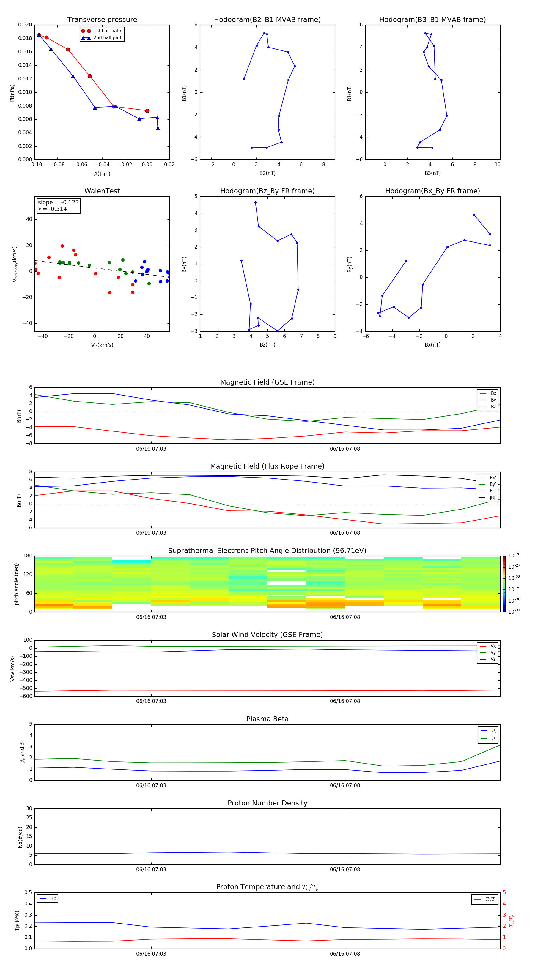Click 'slope = -0.123' annotation text
Screen dimensions: 535x980
pyautogui.click(x=58, y=203)
